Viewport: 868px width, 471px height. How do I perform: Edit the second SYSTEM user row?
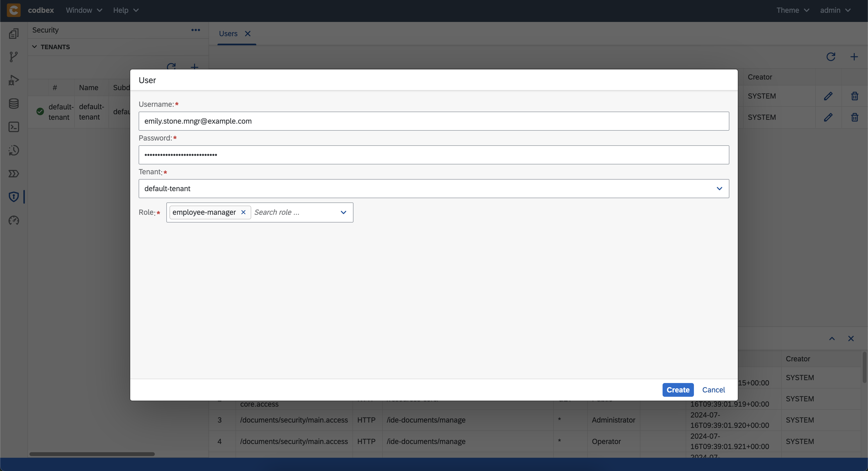[x=828, y=117]
